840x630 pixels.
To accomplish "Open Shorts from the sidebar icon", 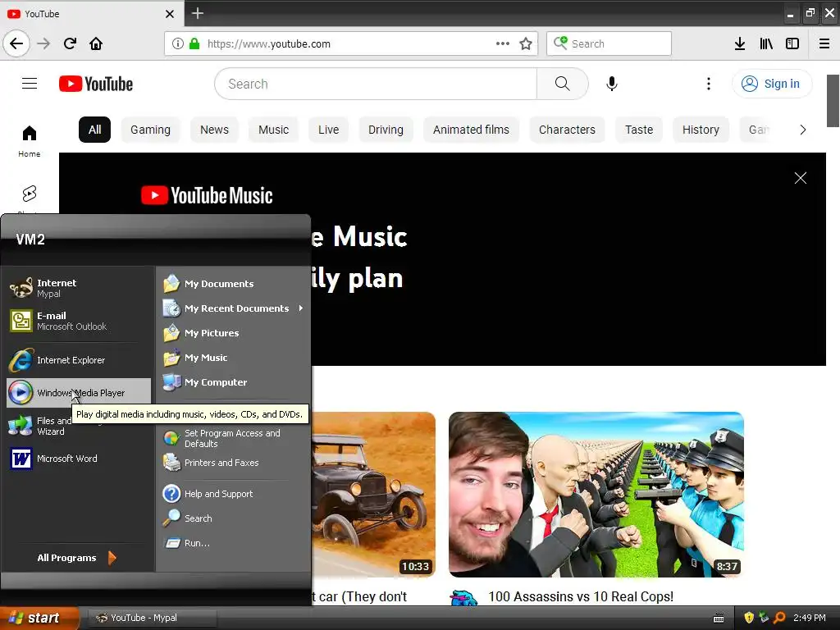I will [30, 194].
